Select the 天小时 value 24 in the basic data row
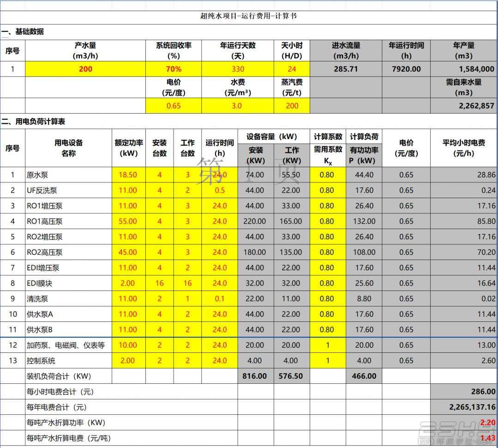 (292, 69)
